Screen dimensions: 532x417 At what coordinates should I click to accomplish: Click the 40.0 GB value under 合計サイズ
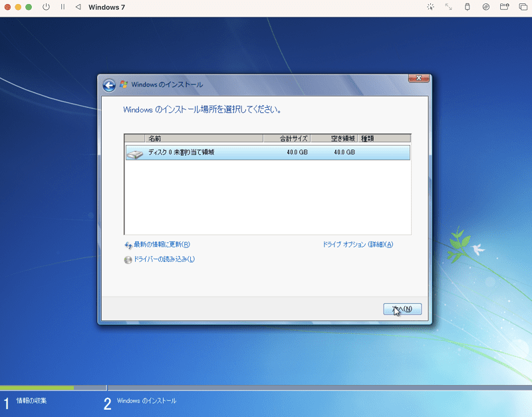[x=297, y=152]
